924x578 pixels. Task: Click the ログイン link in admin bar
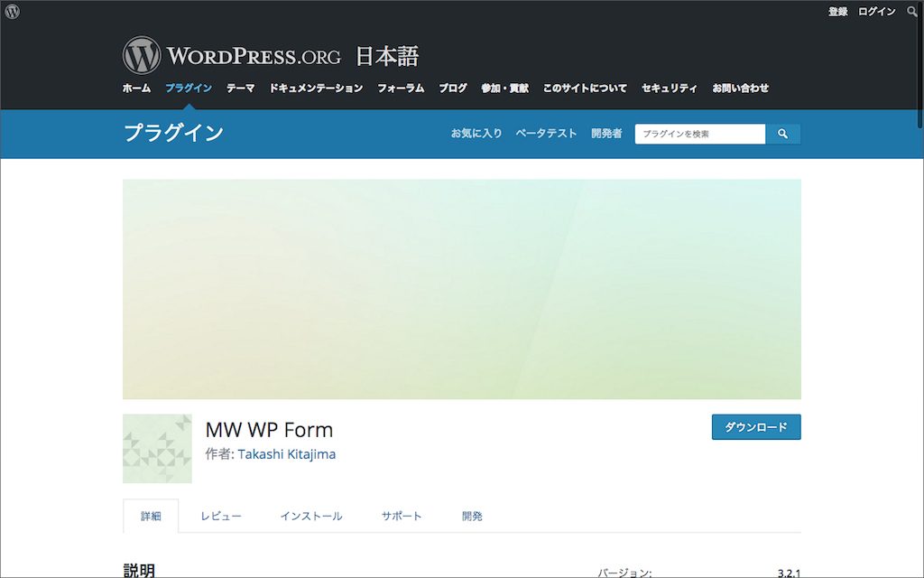pos(876,11)
